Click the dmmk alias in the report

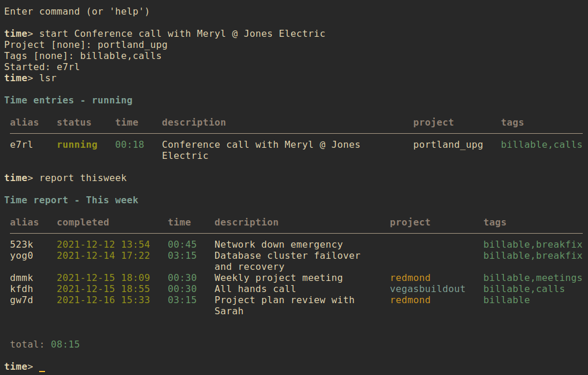tap(22, 278)
